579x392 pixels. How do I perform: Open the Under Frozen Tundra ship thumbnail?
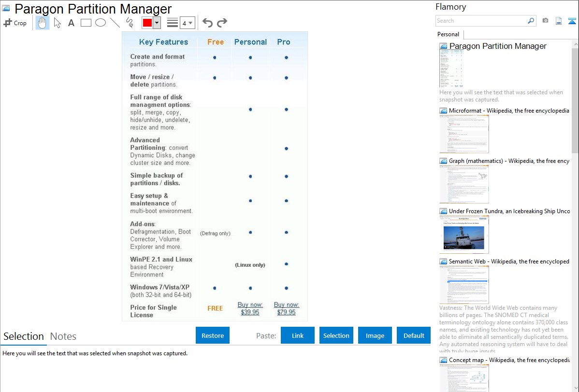pyautogui.click(x=464, y=234)
